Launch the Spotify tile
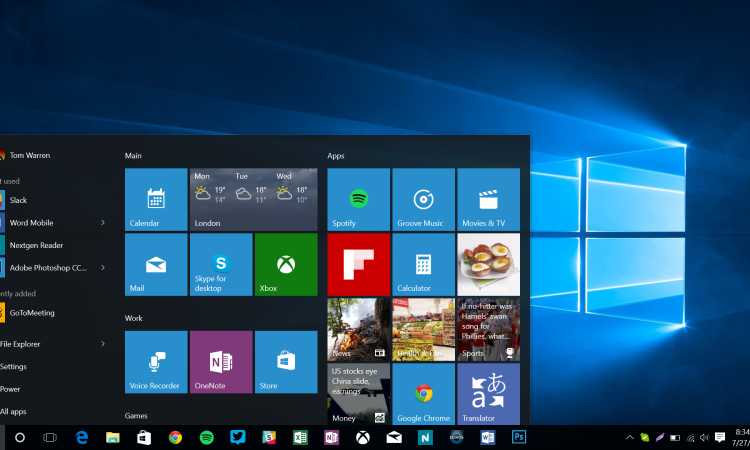The width and height of the screenshot is (750, 450). pyautogui.click(x=359, y=199)
